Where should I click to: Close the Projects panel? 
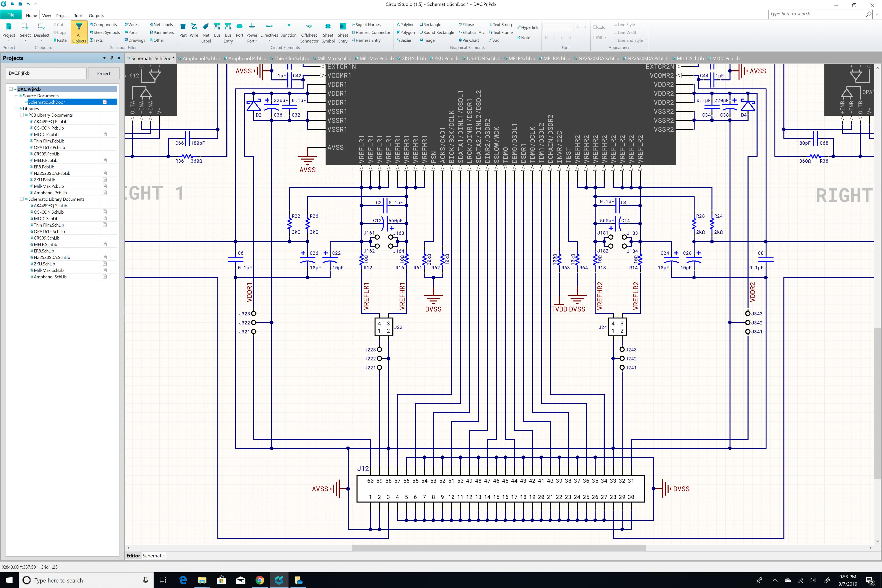(x=119, y=58)
